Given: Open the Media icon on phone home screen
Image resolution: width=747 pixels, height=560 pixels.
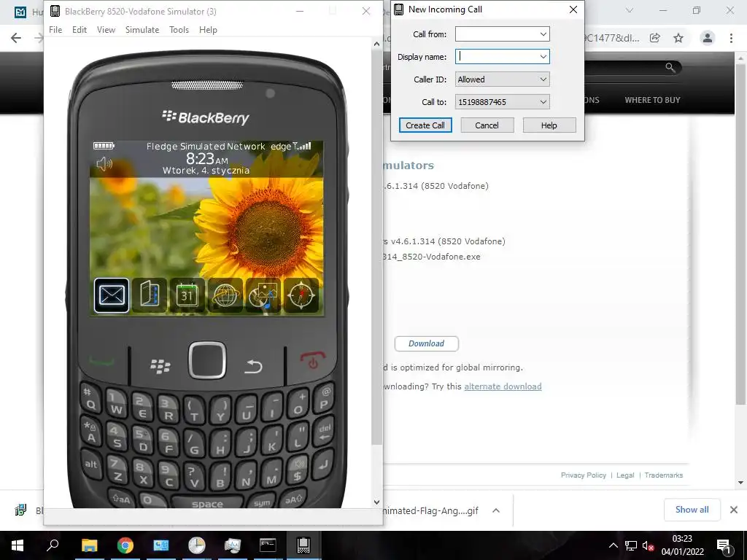Looking at the screenshot, I should 263,295.
